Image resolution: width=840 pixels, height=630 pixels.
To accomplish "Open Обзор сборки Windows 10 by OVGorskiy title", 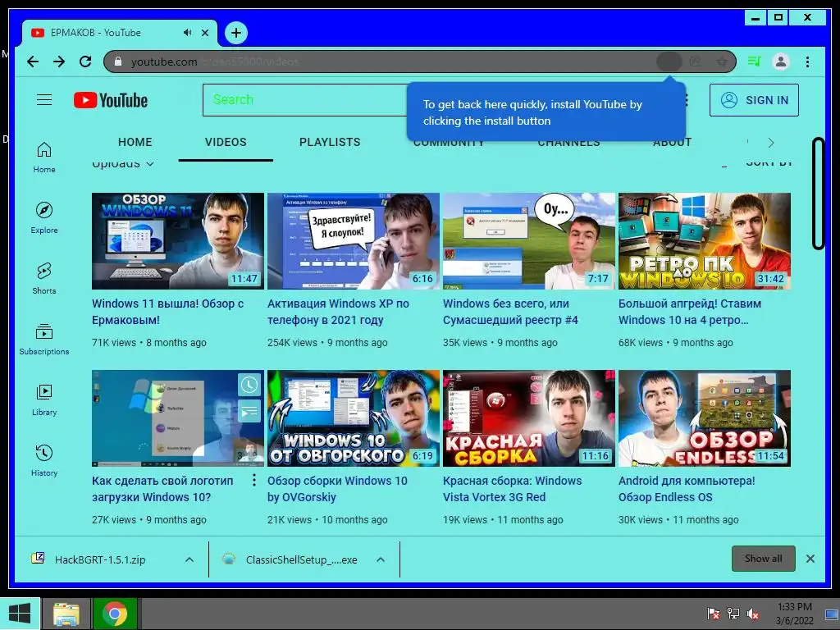I will coord(337,489).
